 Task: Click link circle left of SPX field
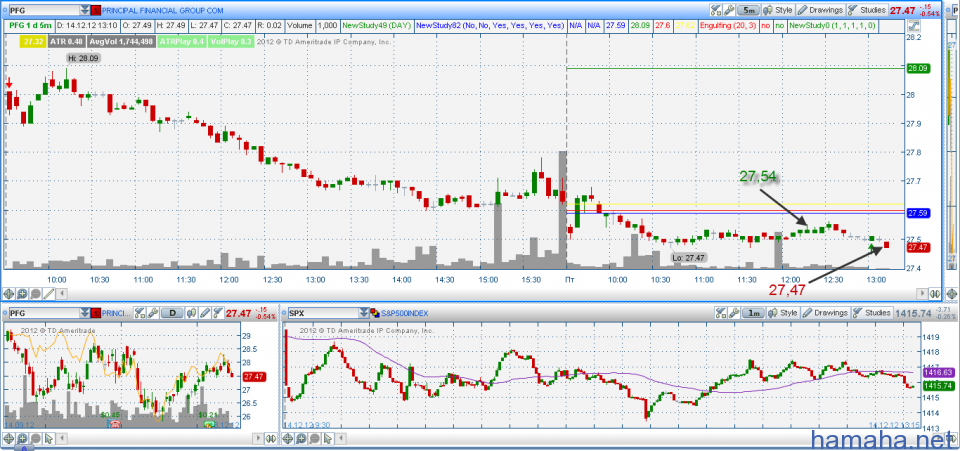284,313
